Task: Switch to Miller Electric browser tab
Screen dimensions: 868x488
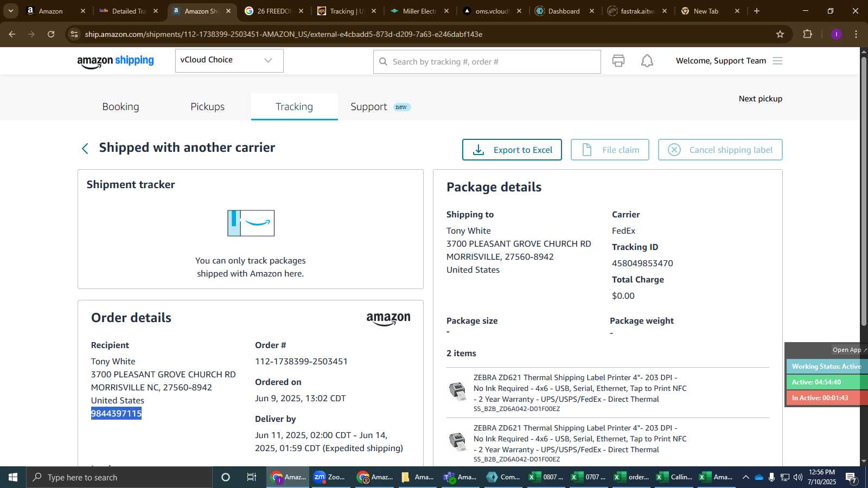Action: click(x=419, y=11)
